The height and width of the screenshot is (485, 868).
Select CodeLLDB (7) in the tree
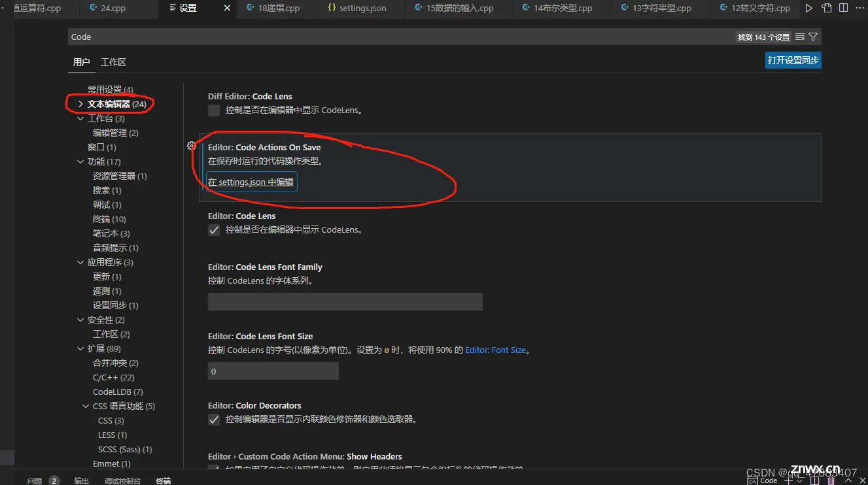[x=118, y=392]
